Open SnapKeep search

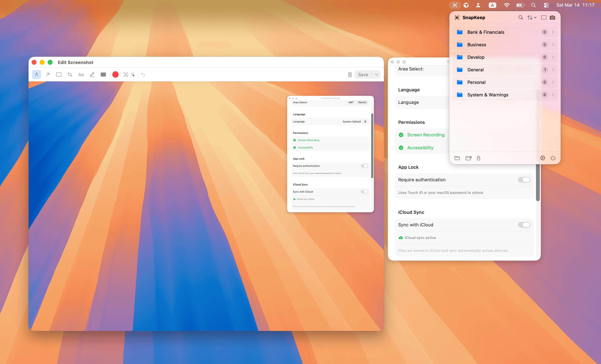[x=521, y=17]
